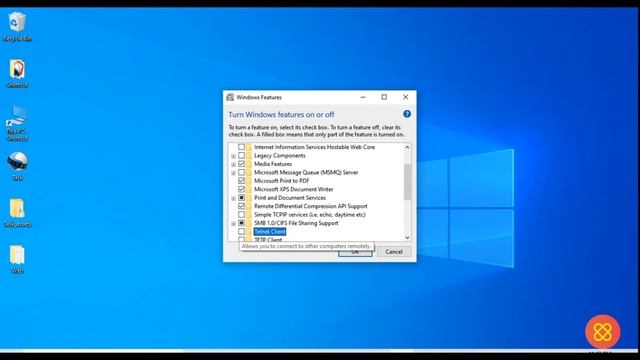The height and width of the screenshot is (360, 640).
Task: Click folder icon beside SMB 1.0/CIFS
Action: tap(249, 223)
